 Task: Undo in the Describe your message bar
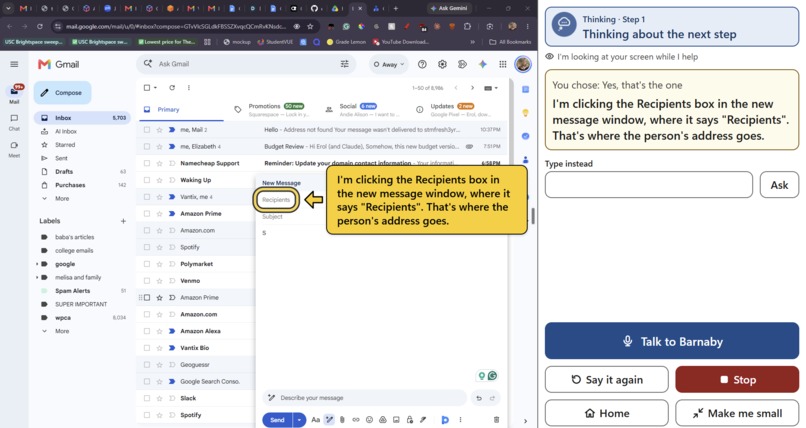coord(479,398)
